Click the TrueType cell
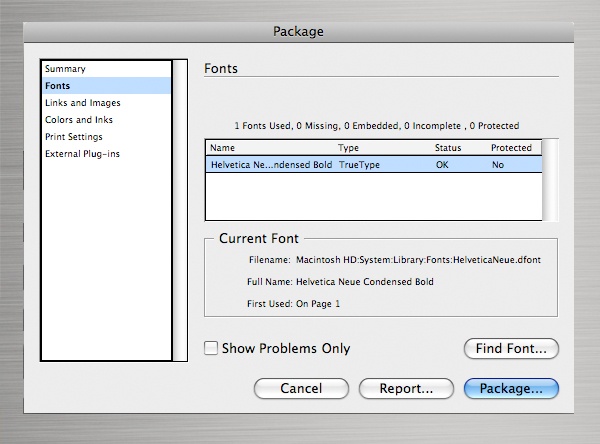Viewport: 600px width, 444px height. point(359,165)
